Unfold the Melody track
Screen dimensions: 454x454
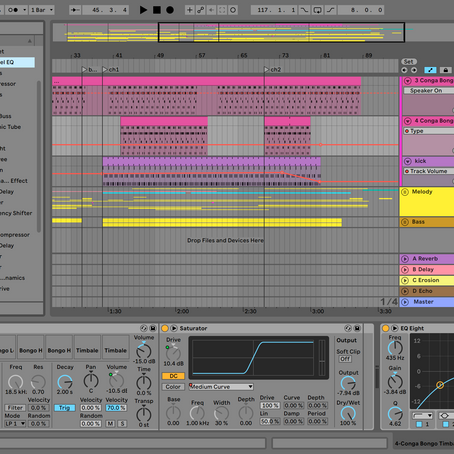point(405,192)
